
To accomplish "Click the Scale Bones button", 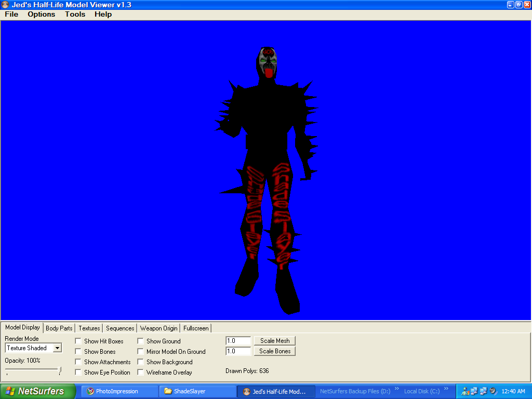I will tap(275, 351).
